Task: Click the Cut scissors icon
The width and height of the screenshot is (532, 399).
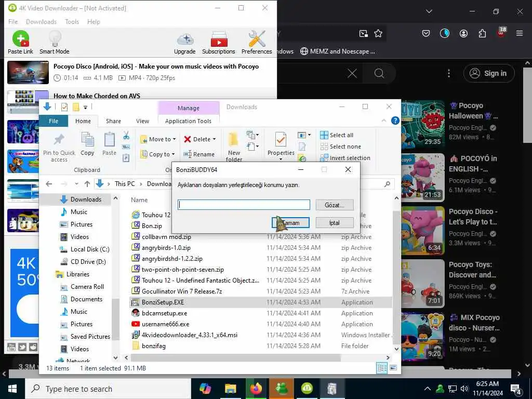Action: coord(126,136)
